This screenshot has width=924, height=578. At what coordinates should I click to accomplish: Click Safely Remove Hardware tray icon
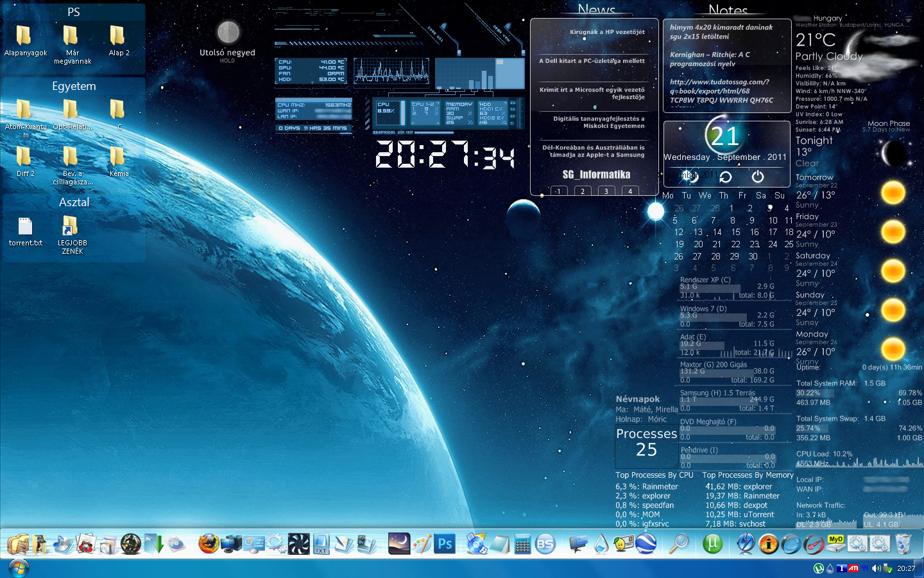point(887,568)
